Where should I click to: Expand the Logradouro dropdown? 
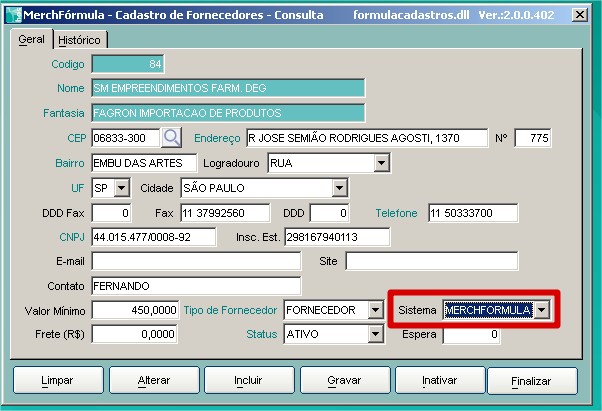pyautogui.click(x=381, y=163)
